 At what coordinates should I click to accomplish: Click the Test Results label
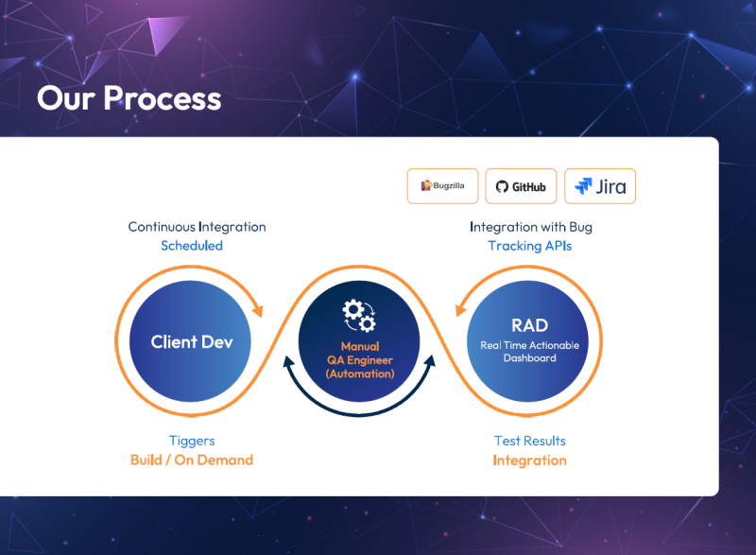pos(530,441)
